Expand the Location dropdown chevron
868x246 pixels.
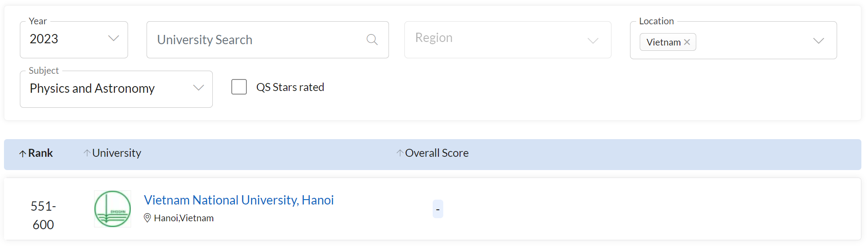pyautogui.click(x=819, y=41)
